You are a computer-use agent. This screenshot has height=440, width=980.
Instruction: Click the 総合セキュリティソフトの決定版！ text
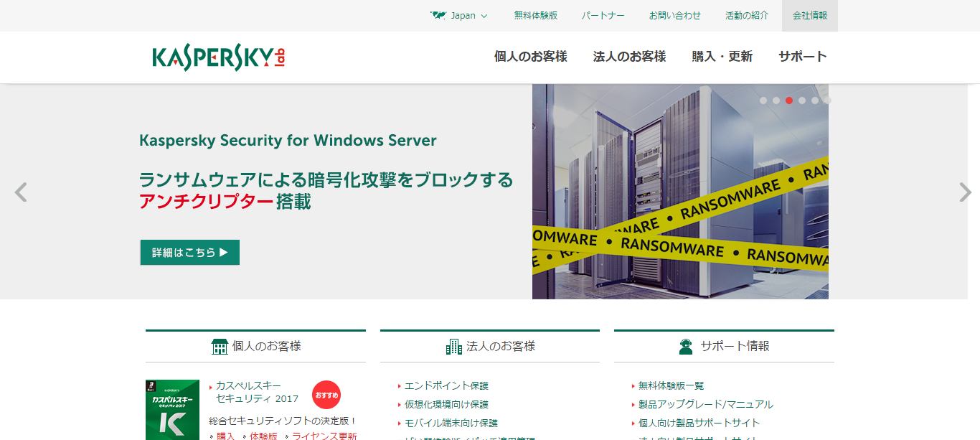click(x=283, y=421)
